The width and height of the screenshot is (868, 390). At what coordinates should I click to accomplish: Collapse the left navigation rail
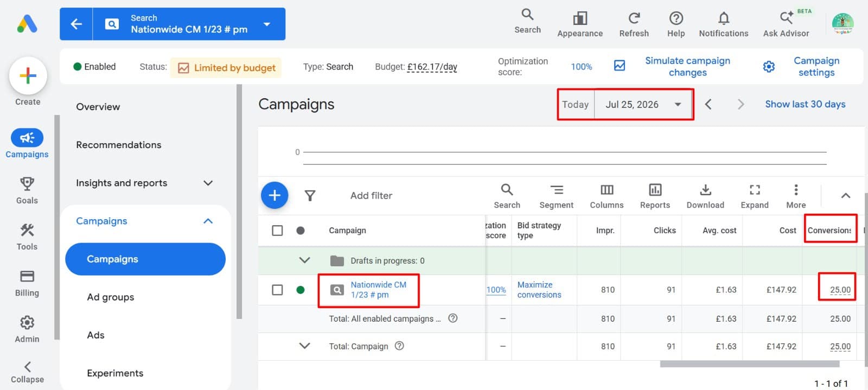click(x=27, y=372)
